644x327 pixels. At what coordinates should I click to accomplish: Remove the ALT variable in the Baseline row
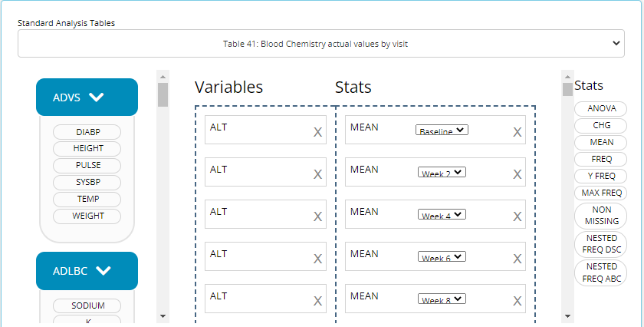click(317, 132)
